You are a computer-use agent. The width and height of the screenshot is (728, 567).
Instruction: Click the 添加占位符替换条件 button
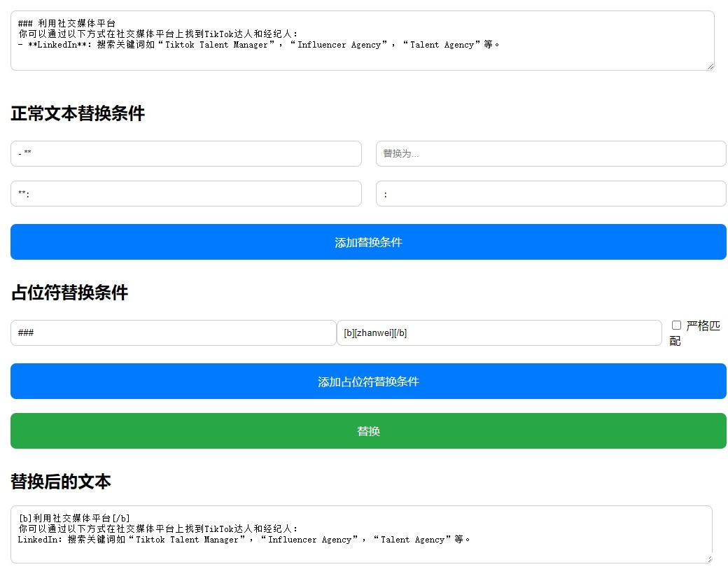coord(369,381)
